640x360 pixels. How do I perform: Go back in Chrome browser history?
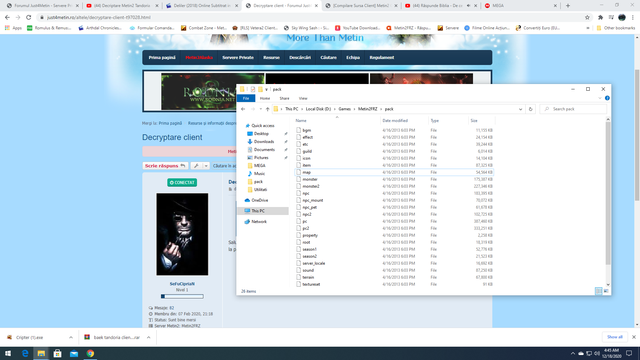[7, 17]
